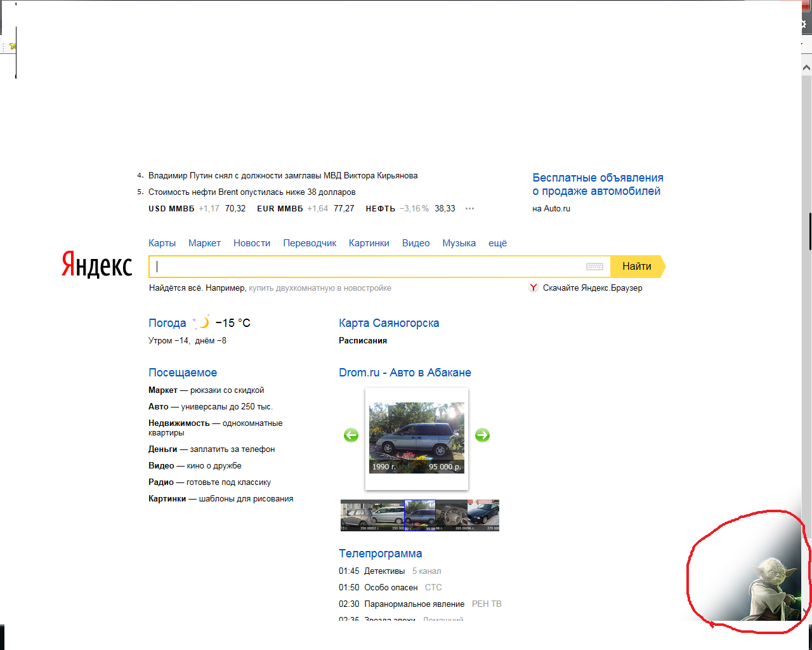Click the green right arrow in car carousel

(482, 435)
